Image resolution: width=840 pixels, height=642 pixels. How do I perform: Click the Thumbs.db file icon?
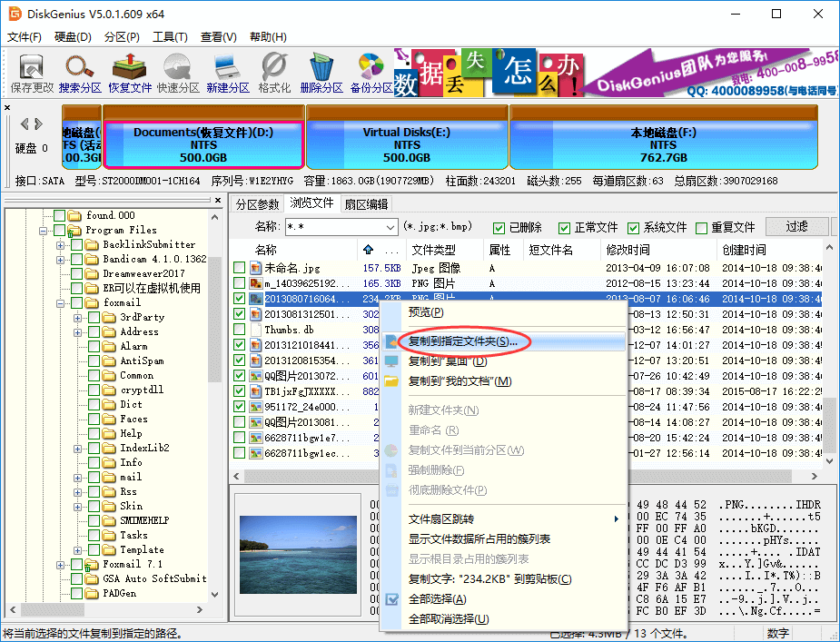click(255, 330)
